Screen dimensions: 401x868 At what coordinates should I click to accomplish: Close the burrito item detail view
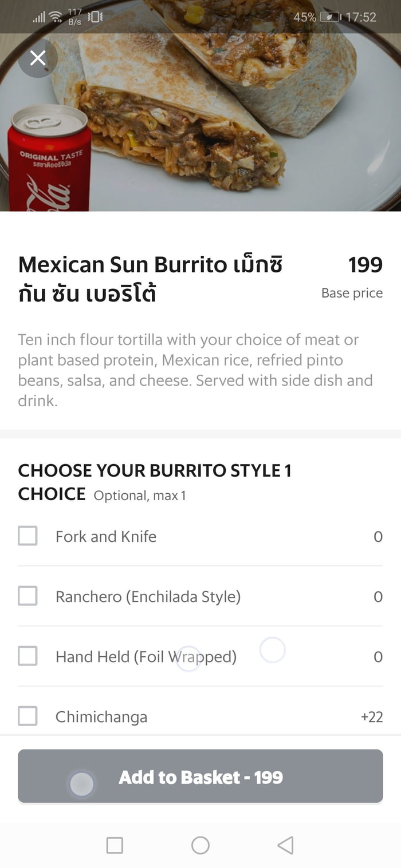click(38, 58)
